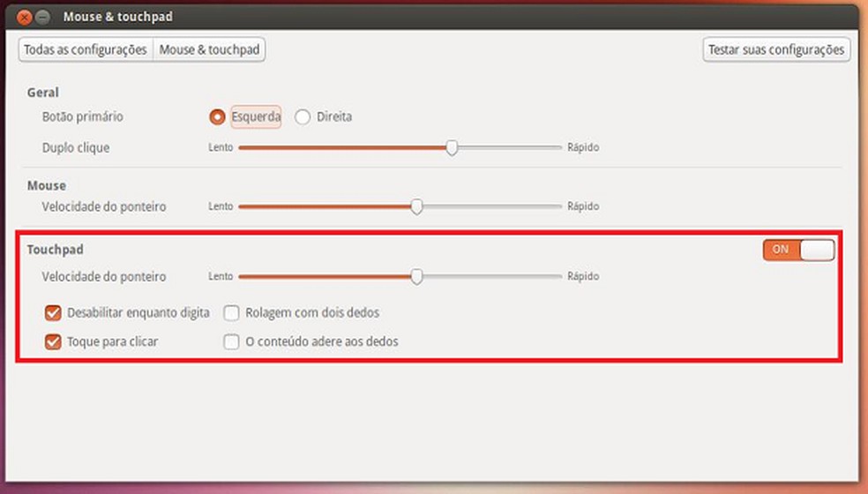Screen dimensions: 868x494
Task: Close the Mouse & touchpad window
Action: (25, 17)
